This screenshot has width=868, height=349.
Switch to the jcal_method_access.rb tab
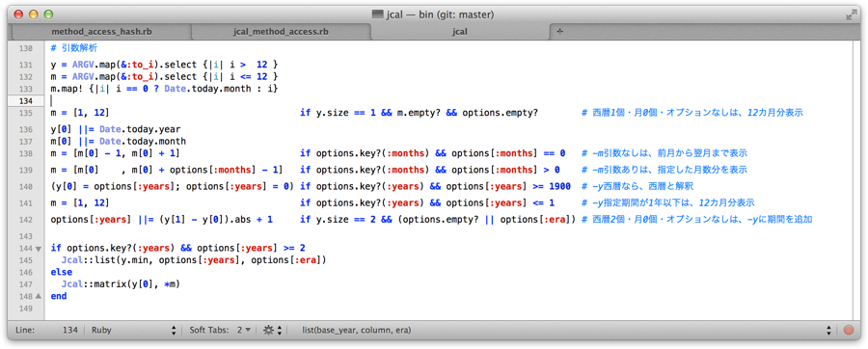pos(282,32)
